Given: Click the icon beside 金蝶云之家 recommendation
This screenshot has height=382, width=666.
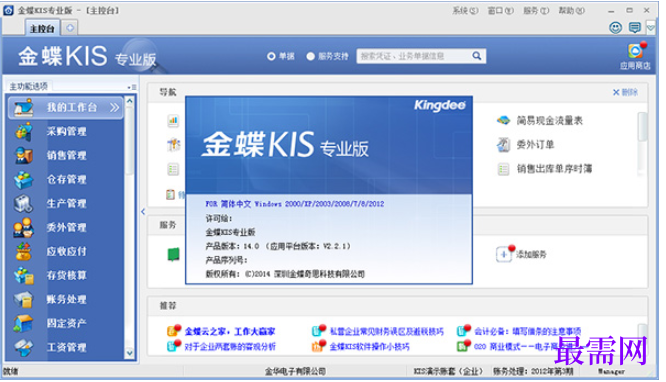Looking at the screenshot, I should 174,331.
